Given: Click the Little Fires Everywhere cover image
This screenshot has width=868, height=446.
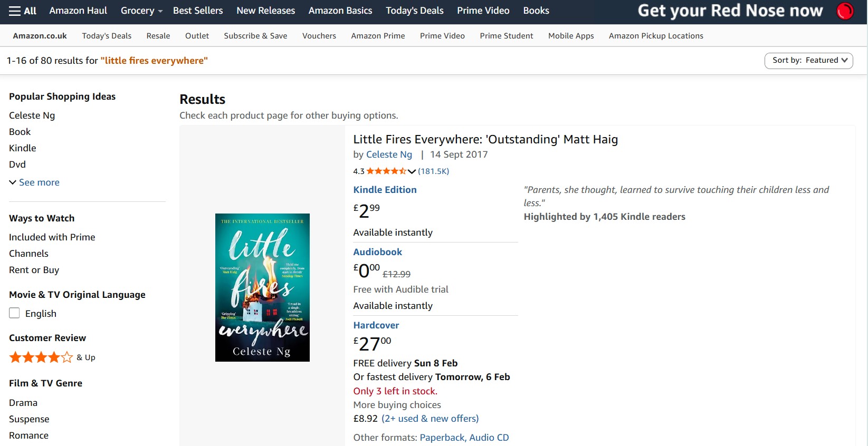Looking at the screenshot, I should tap(262, 287).
